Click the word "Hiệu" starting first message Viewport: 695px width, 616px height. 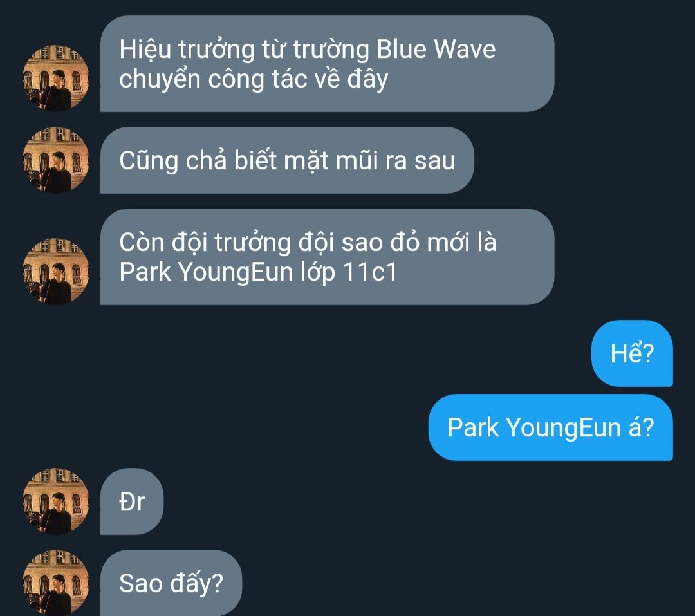click(x=145, y=50)
